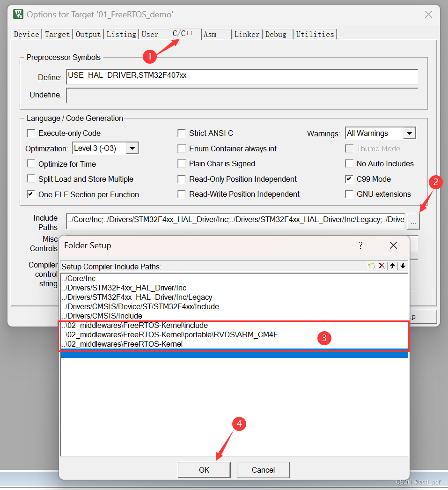Image resolution: width=448 pixels, height=490 pixels.
Task: Select the FreeRTOS-Kernel\include path row
Action: (x=234, y=325)
